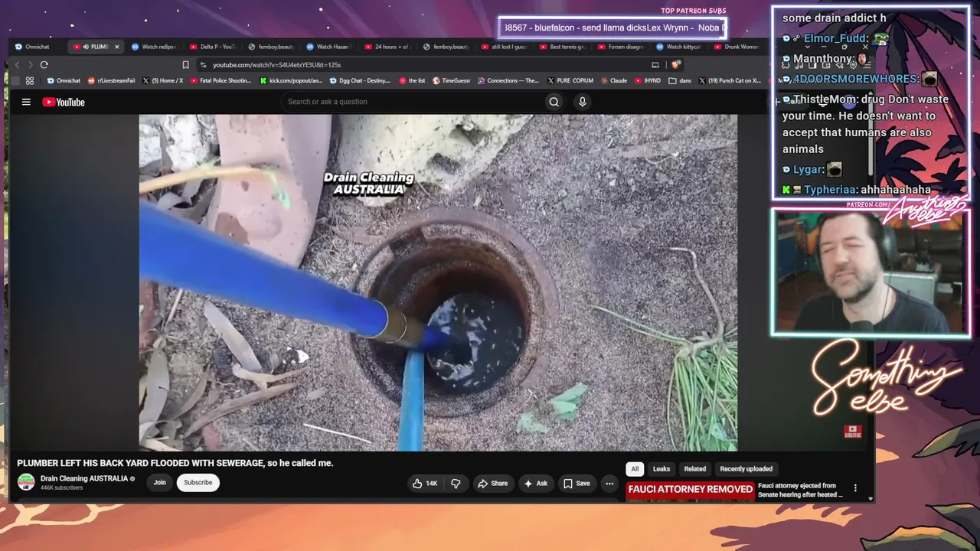Screen dimensions: 980x551
Task: Focus the YouTube search box
Action: tap(413, 102)
